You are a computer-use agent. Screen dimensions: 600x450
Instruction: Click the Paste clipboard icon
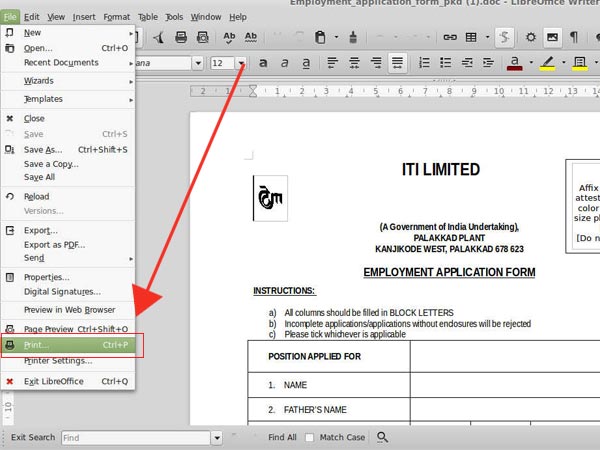click(320, 37)
